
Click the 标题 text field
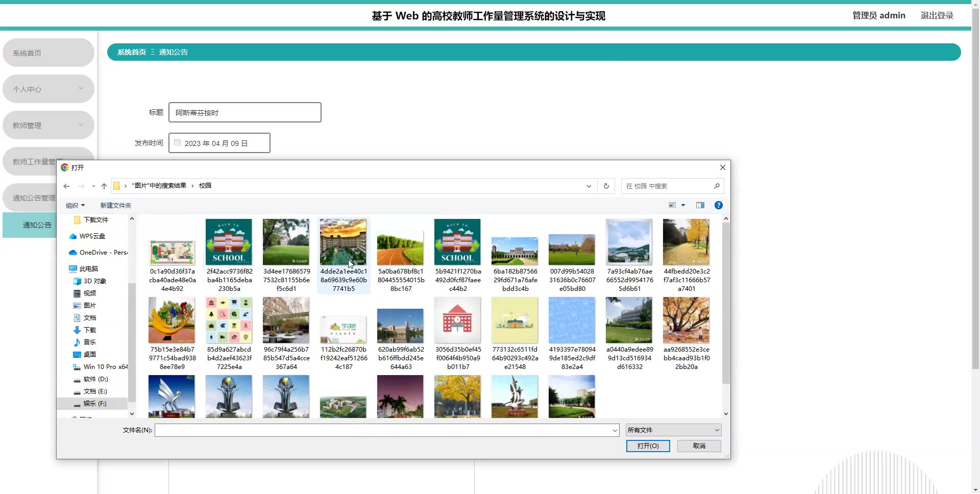coord(245,112)
